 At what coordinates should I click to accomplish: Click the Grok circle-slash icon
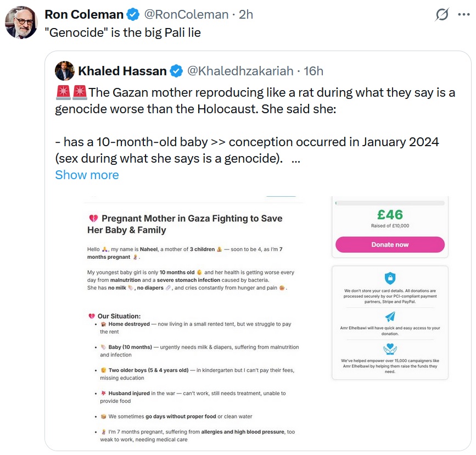(x=442, y=14)
